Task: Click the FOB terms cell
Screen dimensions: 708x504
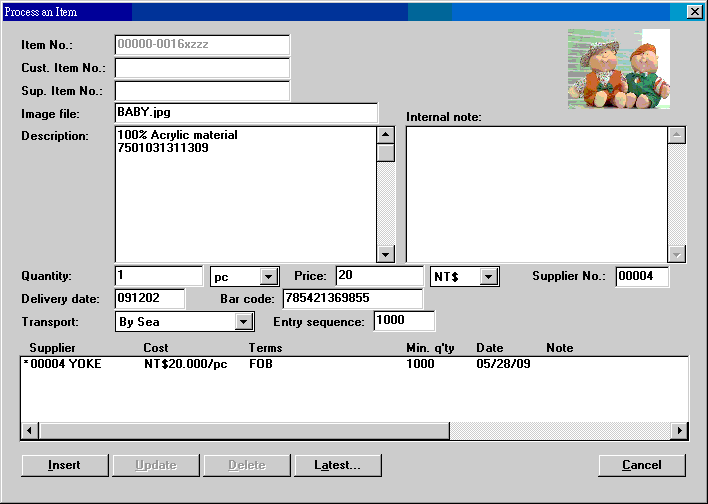Action: [x=261, y=364]
